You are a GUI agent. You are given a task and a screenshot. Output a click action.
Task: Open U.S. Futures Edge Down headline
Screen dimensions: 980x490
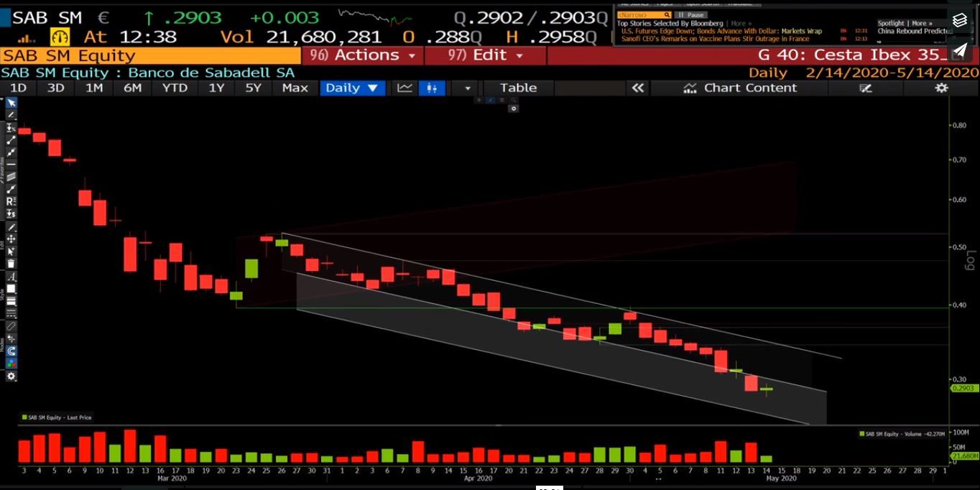721,31
